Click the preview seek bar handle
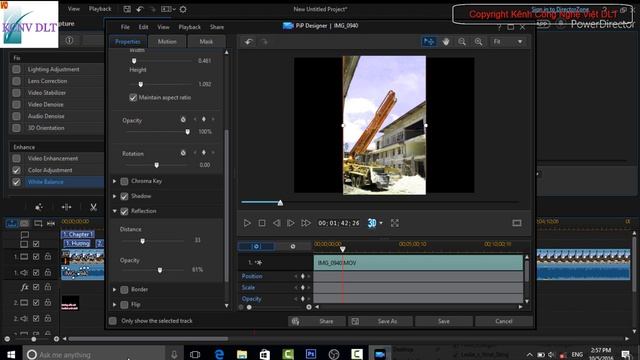The image size is (640, 360). click(x=280, y=202)
